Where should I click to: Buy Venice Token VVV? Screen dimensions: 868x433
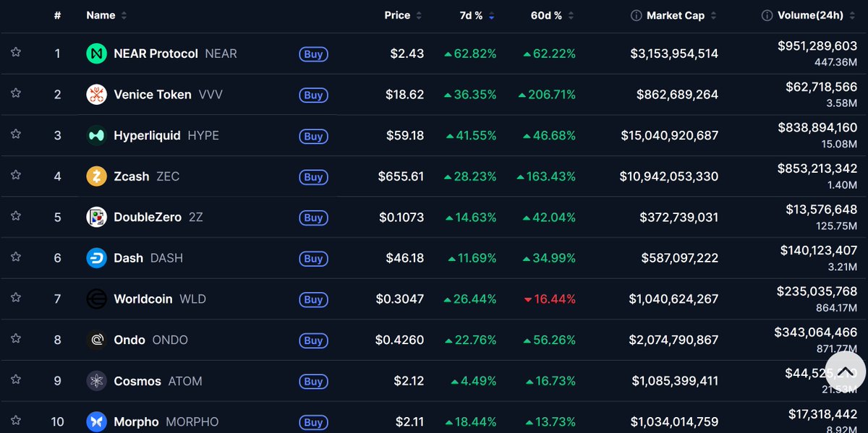[x=313, y=95]
